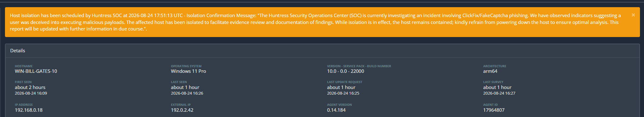This screenshot has height=117, width=644.
Task: Click the agent version 0.14.184
Action: click(x=336, y=110)
